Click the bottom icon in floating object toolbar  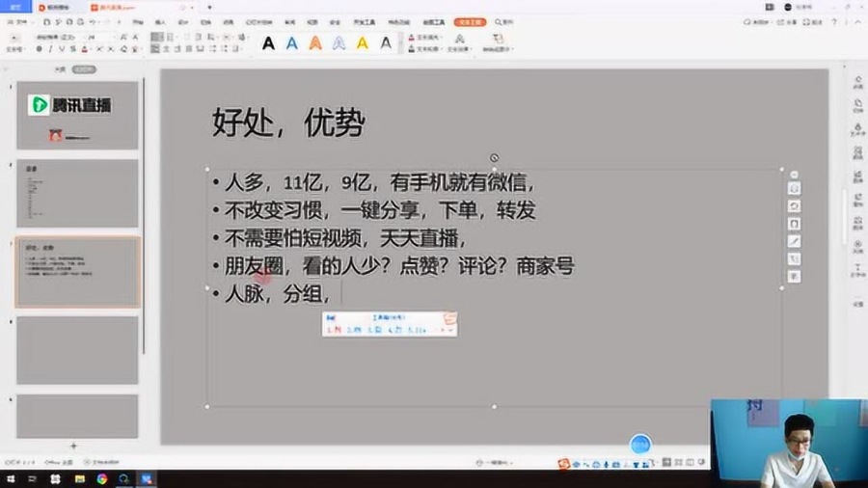(x=794, y=276)
